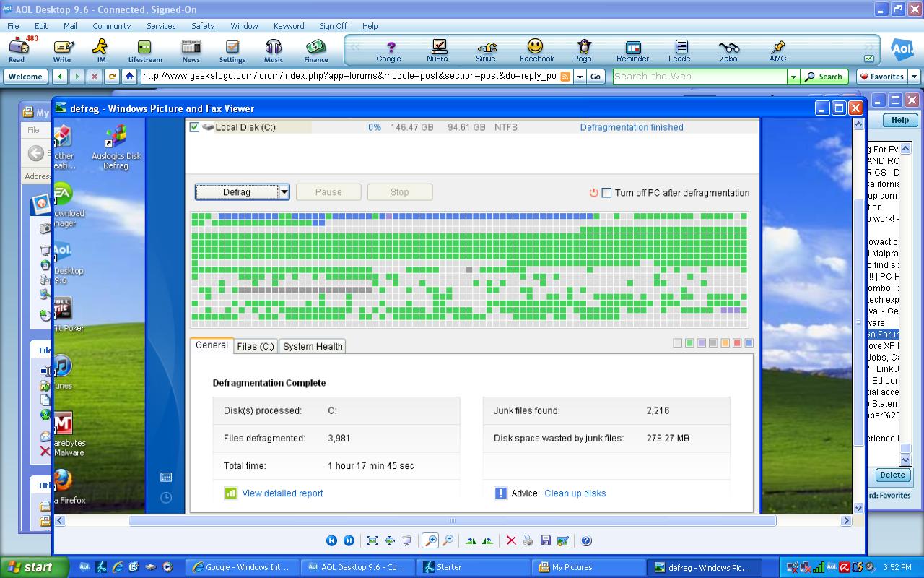
Task: Switch to System Health tab
Action: coord(313,346)
